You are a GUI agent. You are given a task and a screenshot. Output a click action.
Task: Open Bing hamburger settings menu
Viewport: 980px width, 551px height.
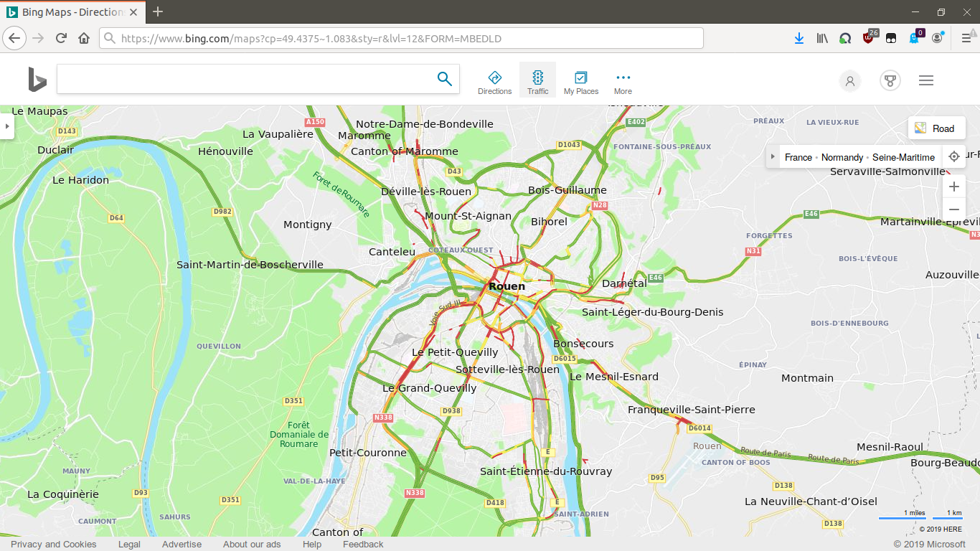pyautogui.click(x=926, y=80)
